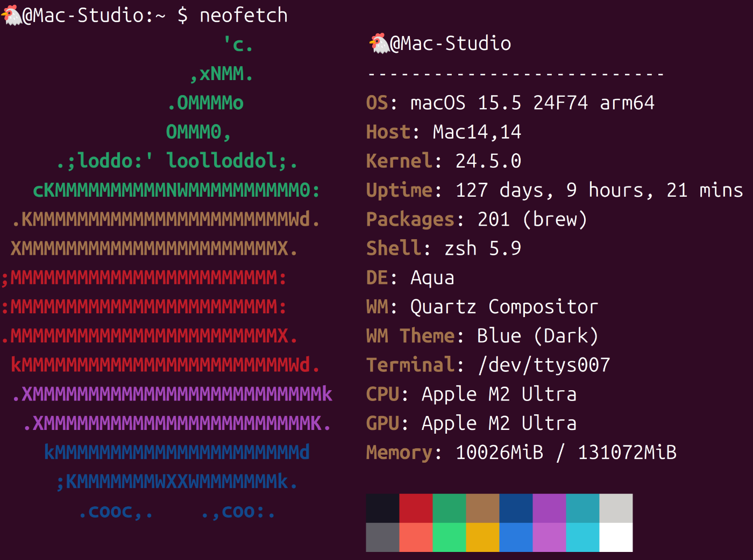Click the Kernel value '24.5.0'
753x560 pixels.
click(x=488, y=161)
